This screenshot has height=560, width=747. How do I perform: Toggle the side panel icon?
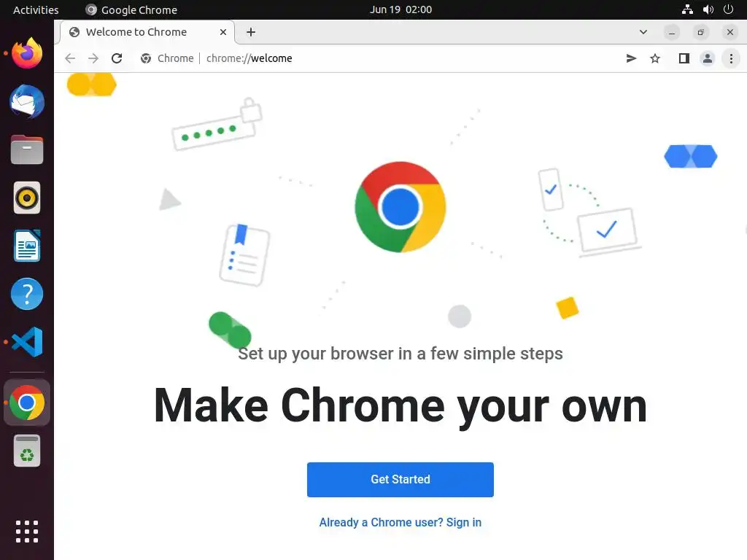click(x=684, y=58)
